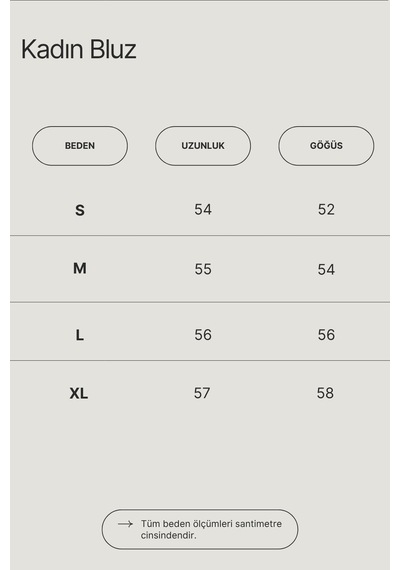Click the divider line below size S row

click(x=200, y=236)
